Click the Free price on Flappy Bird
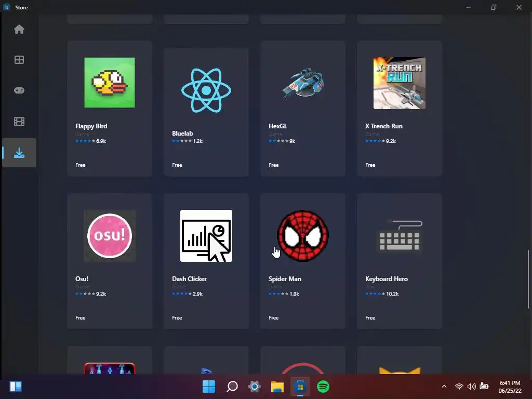The image size is (532, 399). point(81,165)
